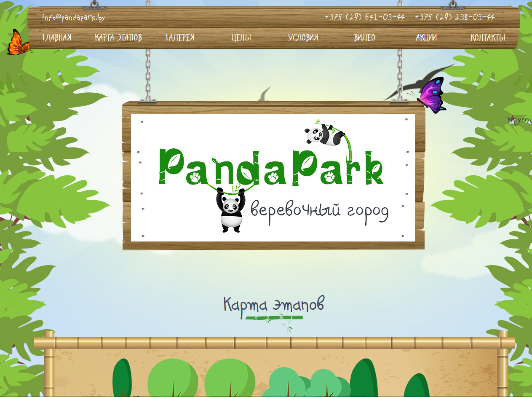Go to КАРТА ЭТАПОВ in the navigation
This screenshot has height=397, width=532.
(118, 38)
